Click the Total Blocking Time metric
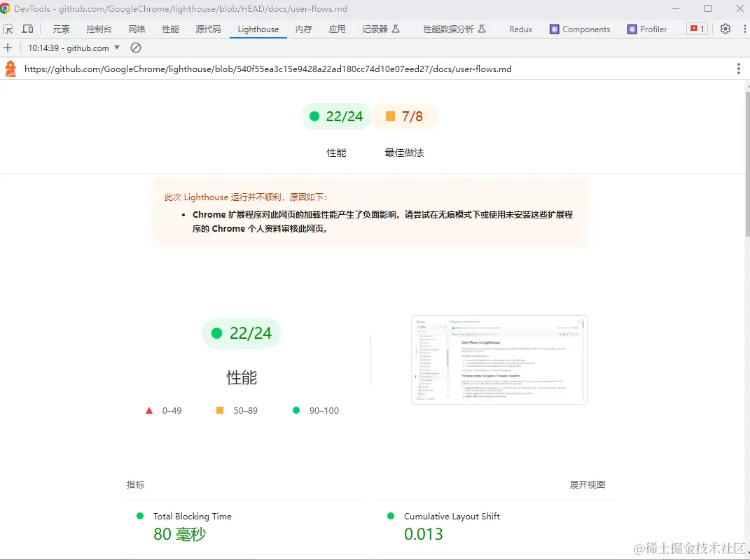Screen dimensions: 750x560 pyautogui.click(x=193, y=516)
